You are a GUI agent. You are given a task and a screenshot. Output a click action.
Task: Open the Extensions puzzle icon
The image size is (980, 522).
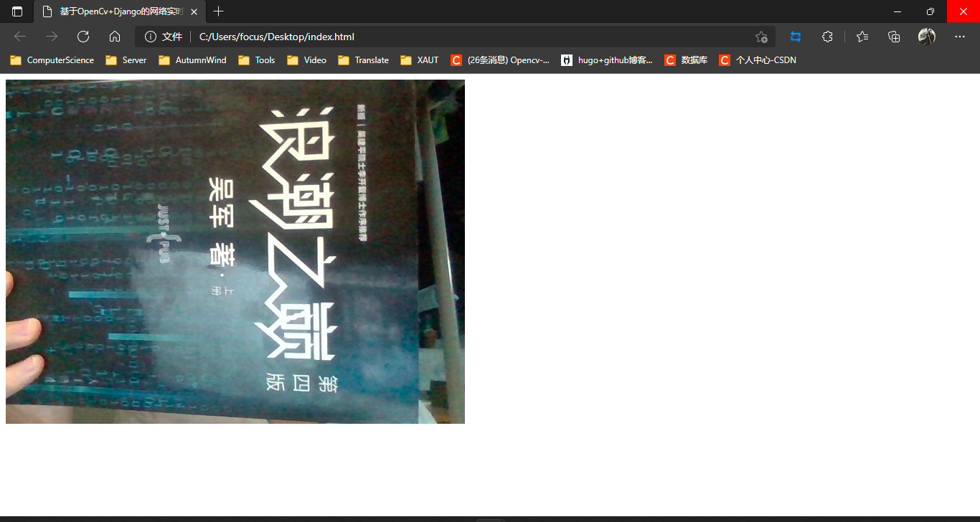(x=827, y=37)
